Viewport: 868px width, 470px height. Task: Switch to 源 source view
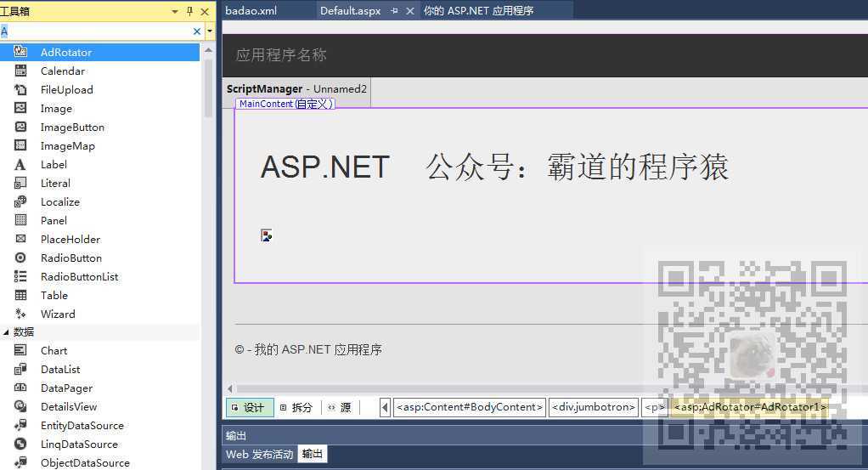click(340, 407)
